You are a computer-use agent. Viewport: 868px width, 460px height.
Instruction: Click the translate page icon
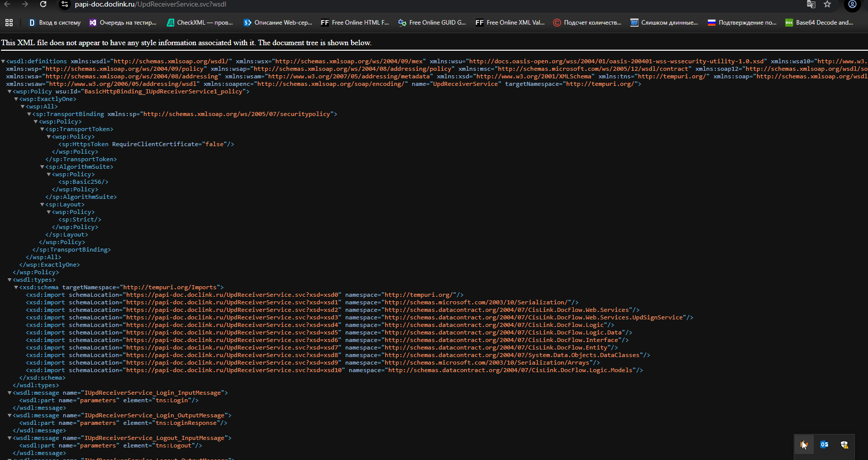811,4
